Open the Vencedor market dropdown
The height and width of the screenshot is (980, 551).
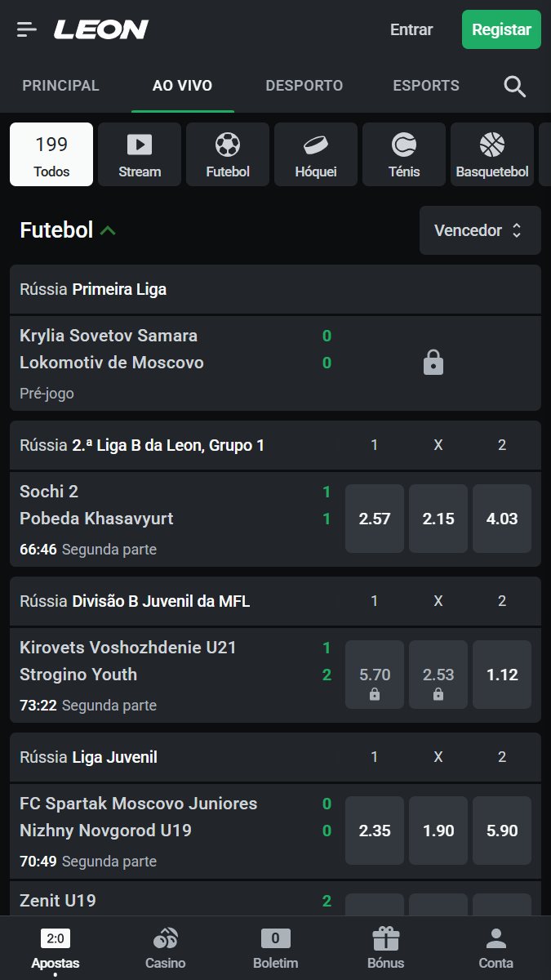[480, 230]
